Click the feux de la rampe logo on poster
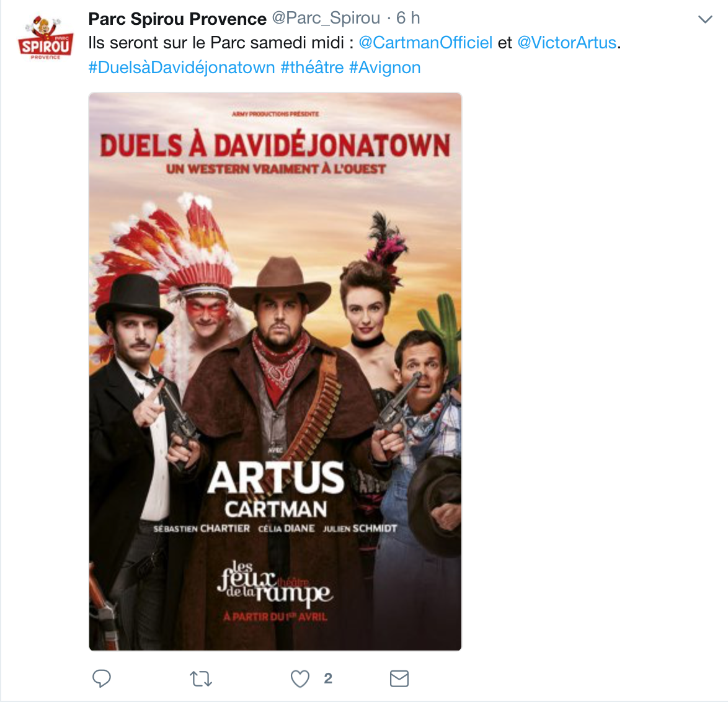Viewport: 728px width, 702px height. (x=275, y=585)
